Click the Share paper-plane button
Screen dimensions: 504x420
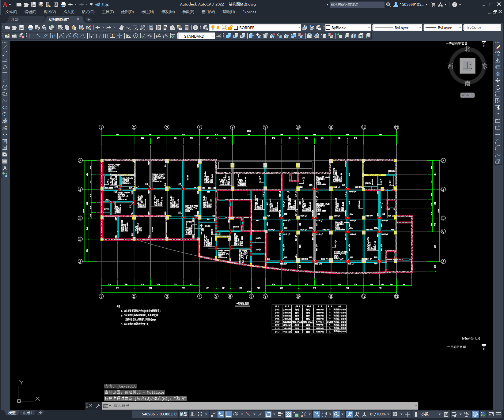pos(102,5)
